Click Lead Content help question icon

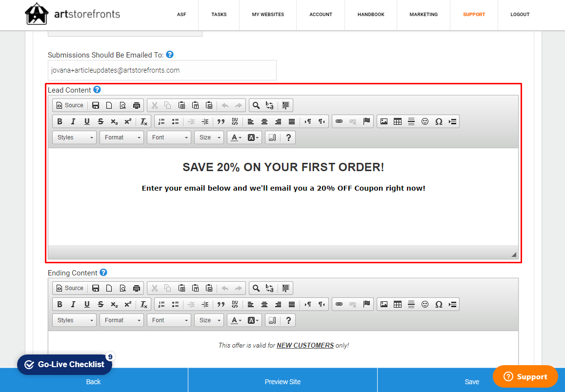(x=97, y=90)
